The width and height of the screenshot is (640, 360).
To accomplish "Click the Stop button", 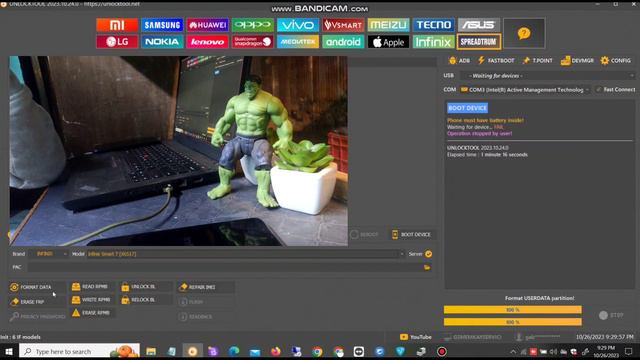I will click(x=611, y=315).
